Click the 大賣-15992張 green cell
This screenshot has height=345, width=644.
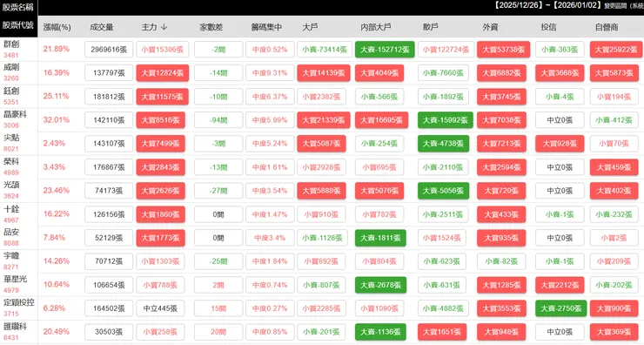click(446, 120)
